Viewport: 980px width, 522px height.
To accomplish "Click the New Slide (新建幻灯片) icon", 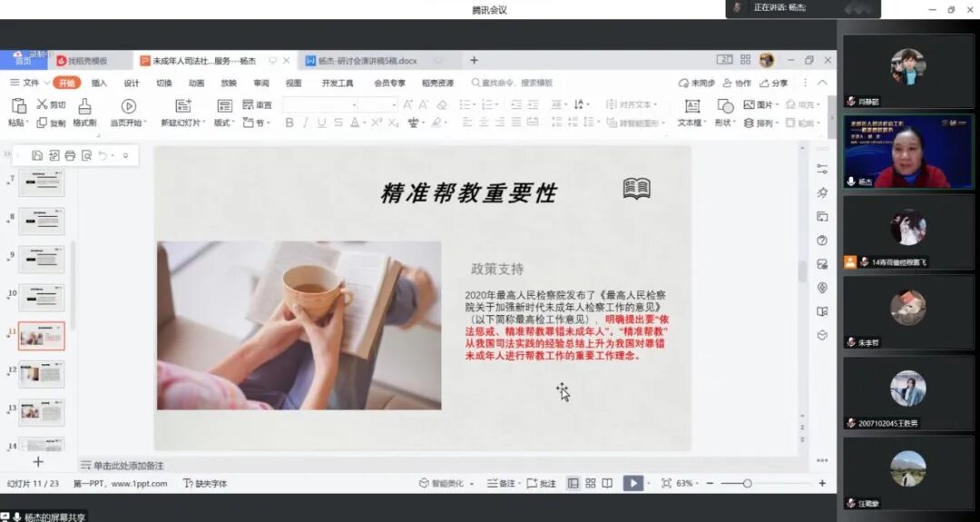I will (183, 105).
